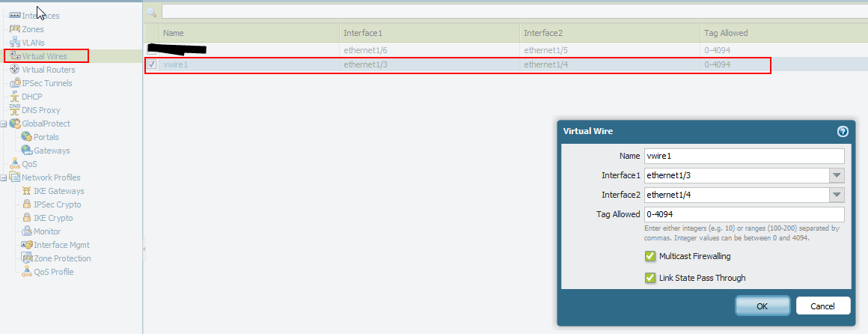Uncheck the Multicast Firewalling checkbox
This screenshot has width=868, height=334.
pyautogui.click(x=650, y=256)
